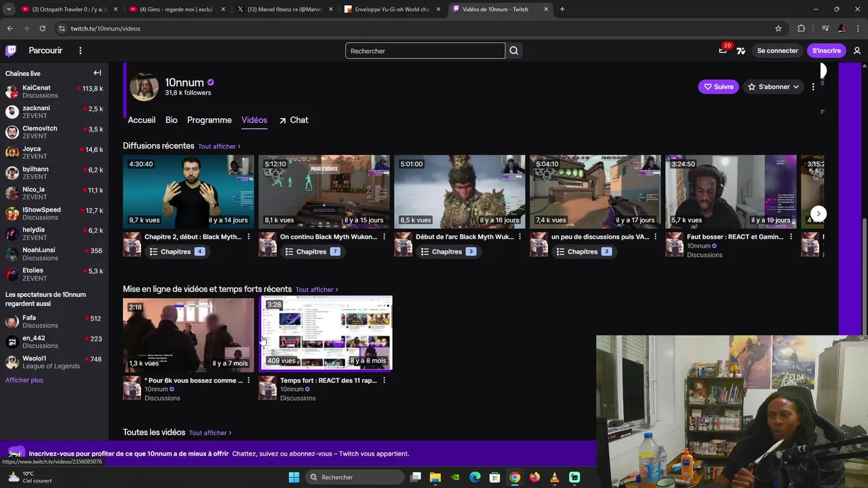Open Chrome from the taskbar
868x488 pixels.
click(515, 477)
